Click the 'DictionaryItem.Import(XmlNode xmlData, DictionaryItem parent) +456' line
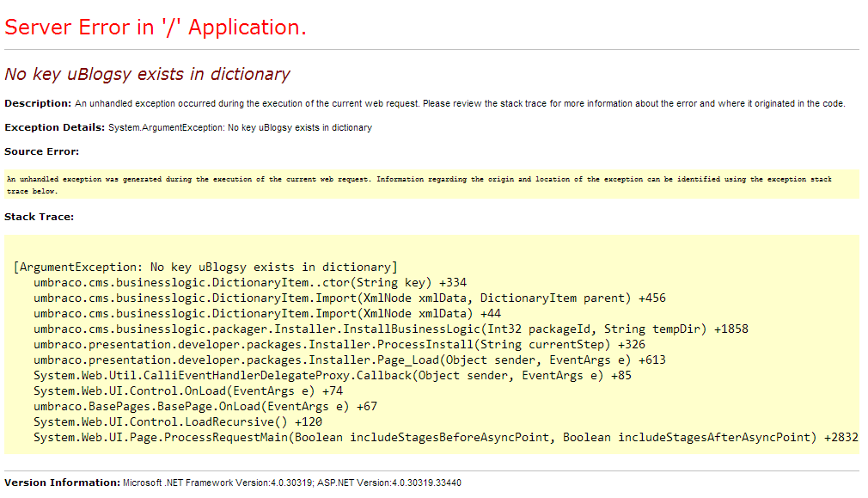This screenshot has height=498, width=868. 350,298
